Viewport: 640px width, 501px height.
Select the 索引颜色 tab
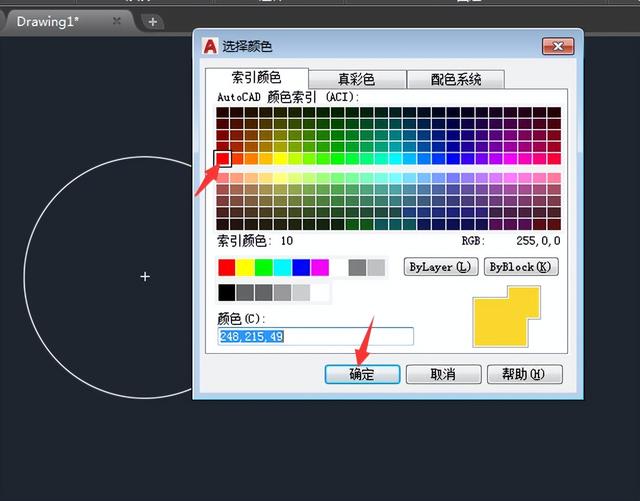pos(257,78)
